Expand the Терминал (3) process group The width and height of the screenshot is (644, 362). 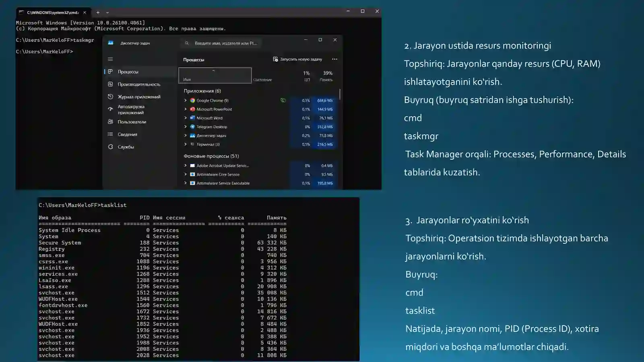click(x=185, y=144)
